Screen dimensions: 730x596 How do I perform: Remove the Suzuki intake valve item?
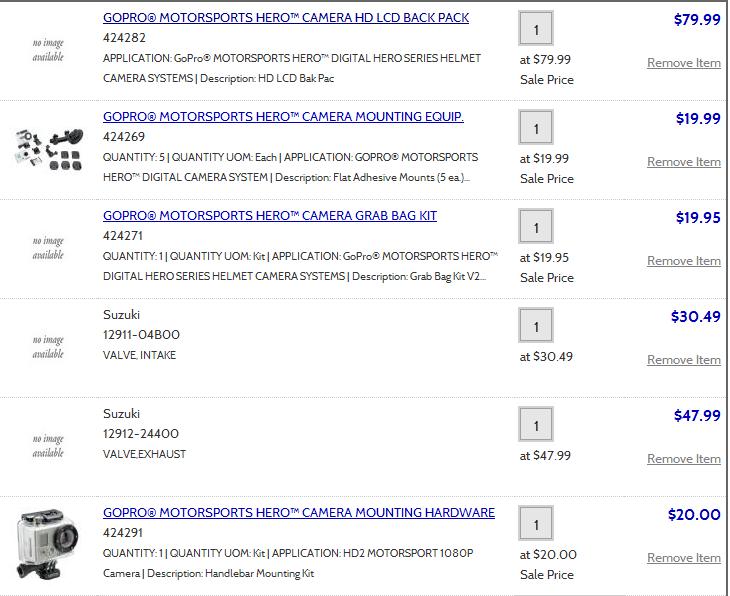[683, 360]
